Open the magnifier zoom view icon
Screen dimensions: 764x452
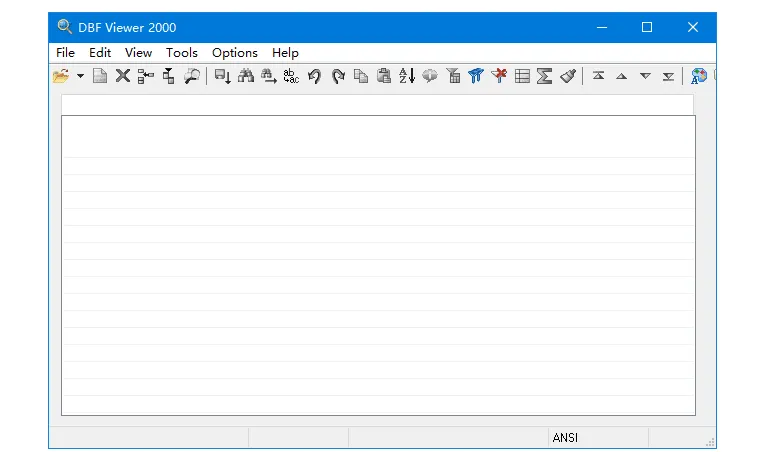191,76
